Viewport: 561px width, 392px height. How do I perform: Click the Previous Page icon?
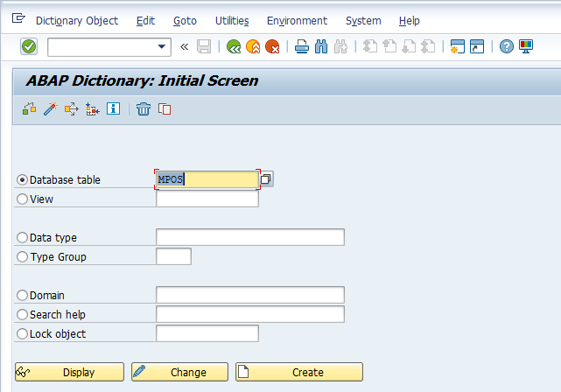pyautogui.click(x=389, y=47)
